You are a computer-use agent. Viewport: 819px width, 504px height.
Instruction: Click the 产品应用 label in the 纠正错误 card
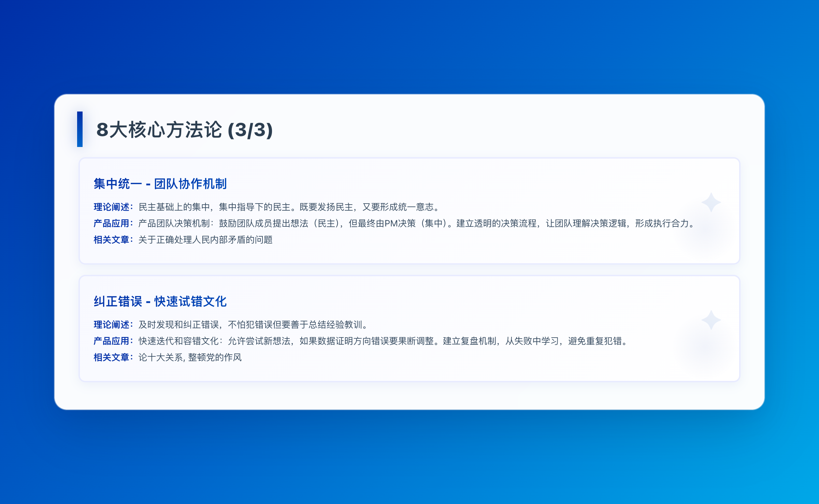pos(112,341)
